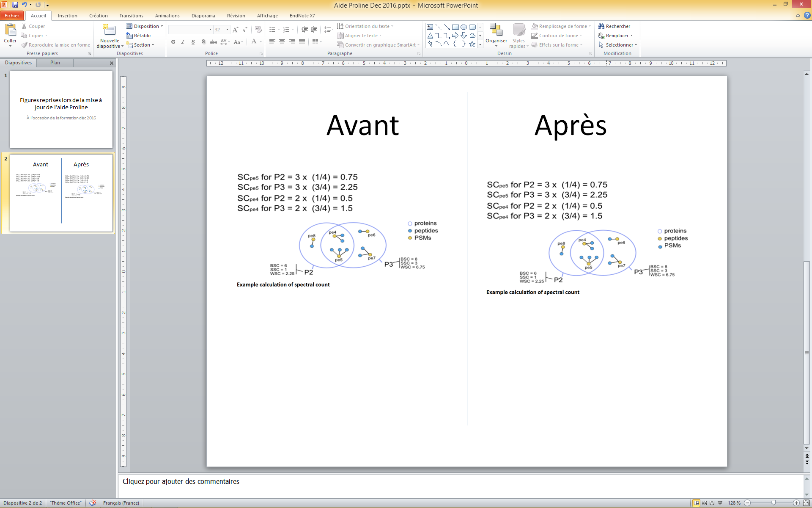Toggle italic I formatting button
Viewport: 812px width, 508px height.
(x=183, y=42)
